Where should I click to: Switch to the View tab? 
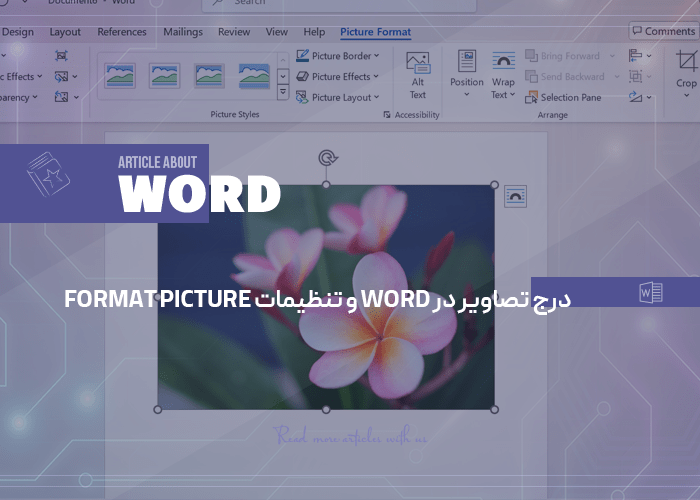tap(277, 32)
